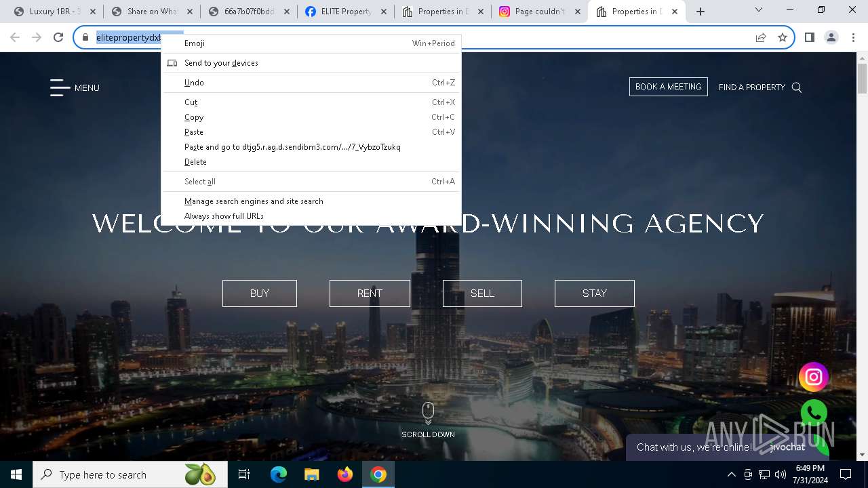Switch to 66a7b07f0bdd tab
Viewport: 868px width, 488px height.
pos(248,12)
